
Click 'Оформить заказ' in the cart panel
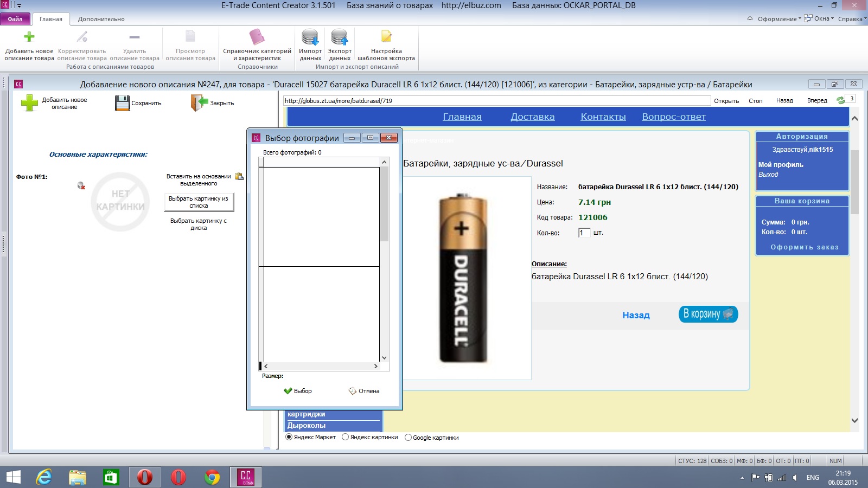point(805,247)
